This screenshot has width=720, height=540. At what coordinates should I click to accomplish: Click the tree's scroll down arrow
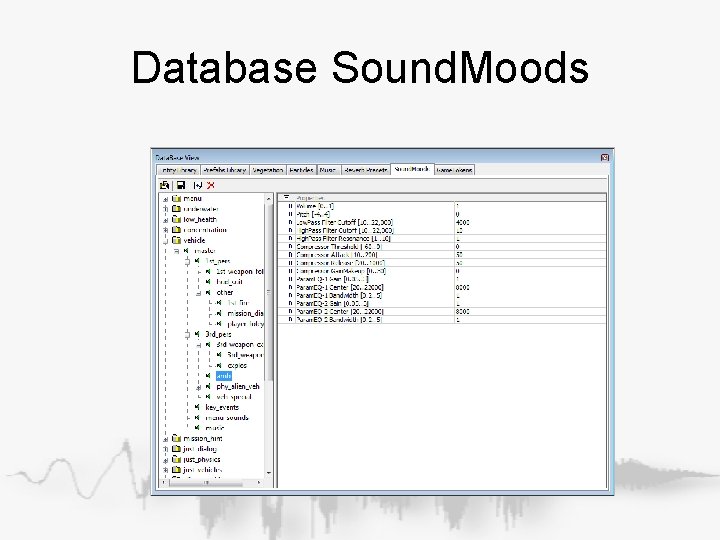click(x=269, y=473)
